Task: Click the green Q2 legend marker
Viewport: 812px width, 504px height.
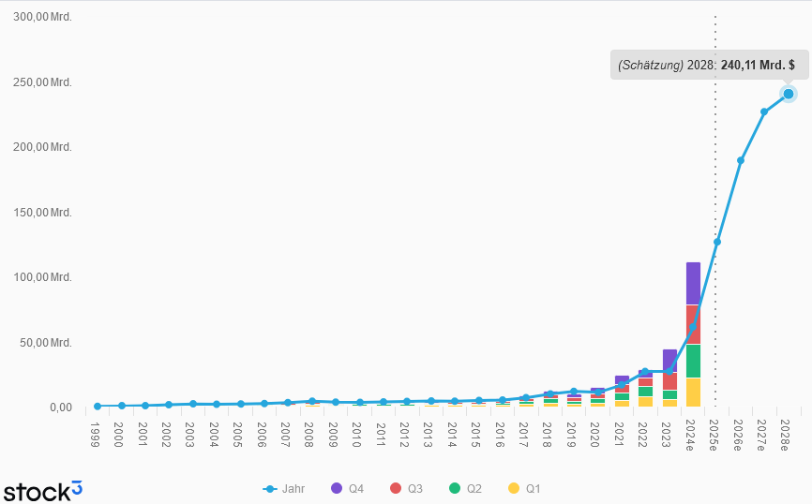Action: (456, 488)
